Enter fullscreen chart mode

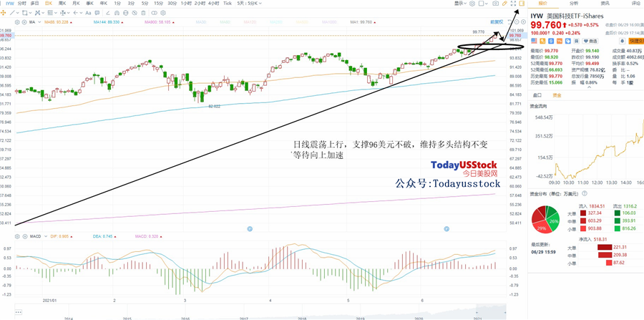tap(513, 4)
